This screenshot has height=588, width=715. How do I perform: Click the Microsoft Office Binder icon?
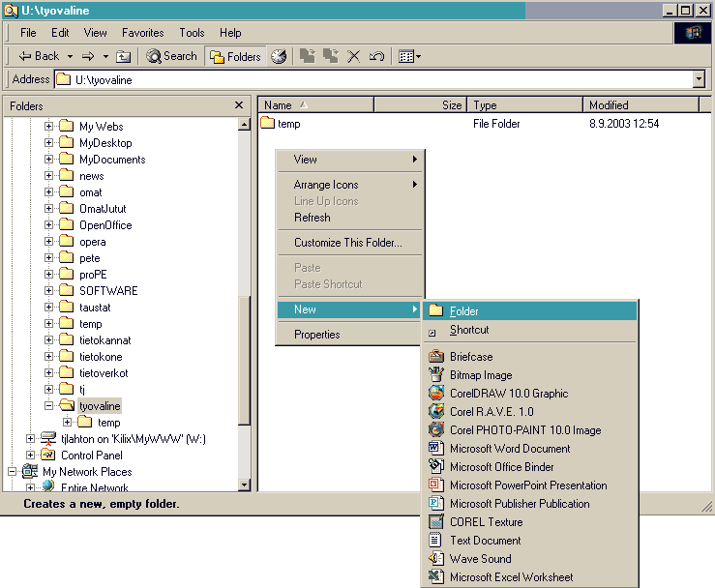(436, 466)
